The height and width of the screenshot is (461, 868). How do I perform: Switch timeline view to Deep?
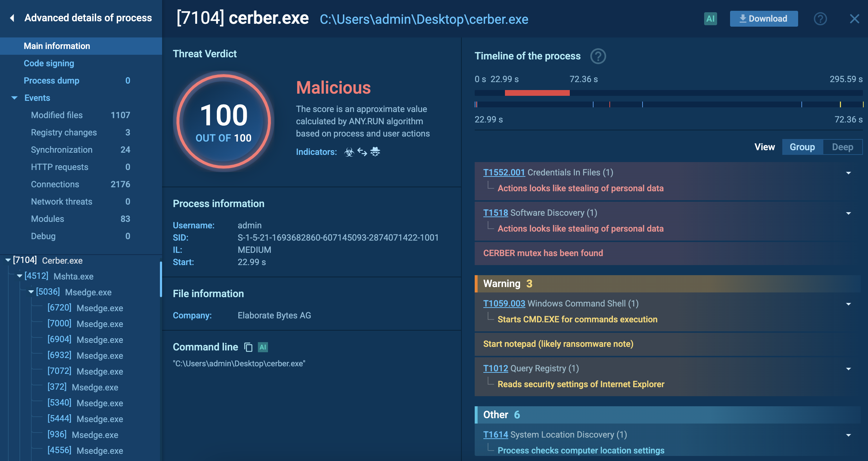coord(842,147)
